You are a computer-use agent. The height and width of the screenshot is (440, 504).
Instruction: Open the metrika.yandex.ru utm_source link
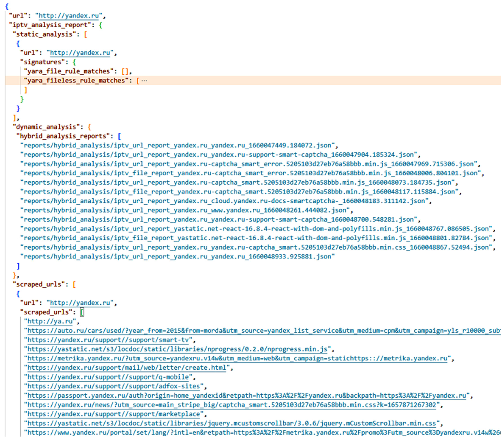237,358
